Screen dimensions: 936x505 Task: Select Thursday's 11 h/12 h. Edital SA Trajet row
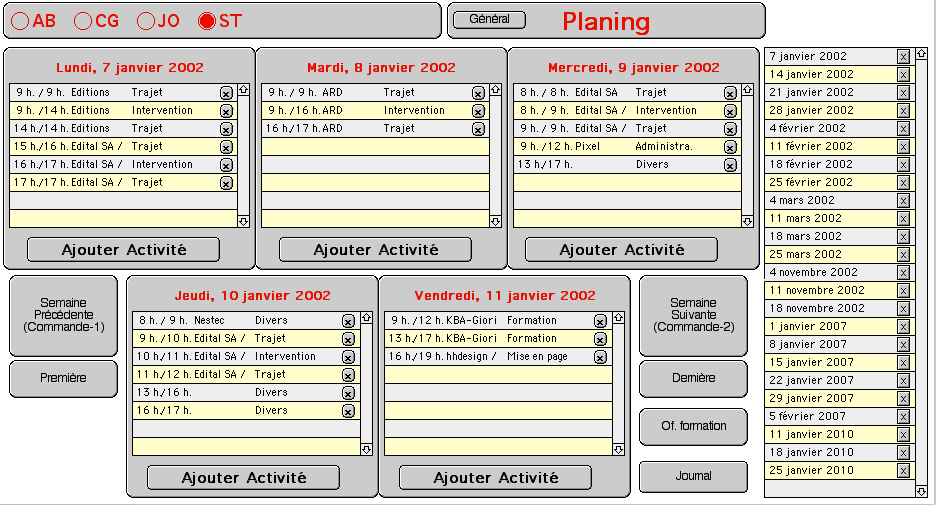coord(247,374)
